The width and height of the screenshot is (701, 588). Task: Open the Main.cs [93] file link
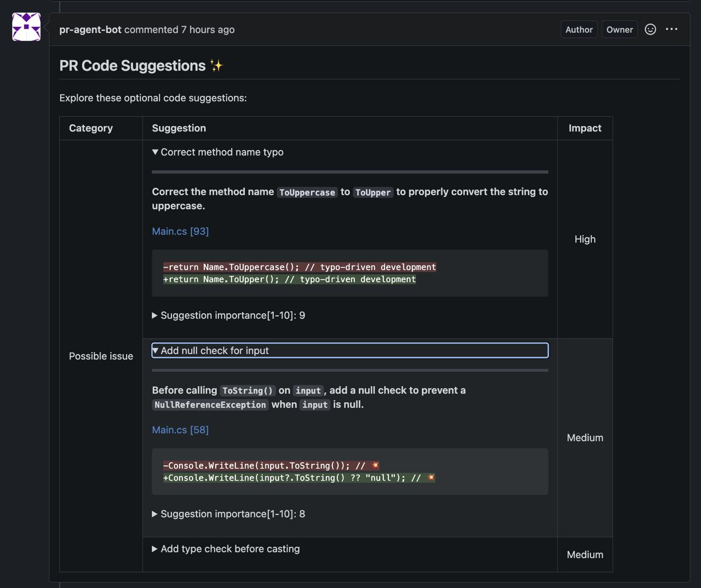click(x=180, y=231)
